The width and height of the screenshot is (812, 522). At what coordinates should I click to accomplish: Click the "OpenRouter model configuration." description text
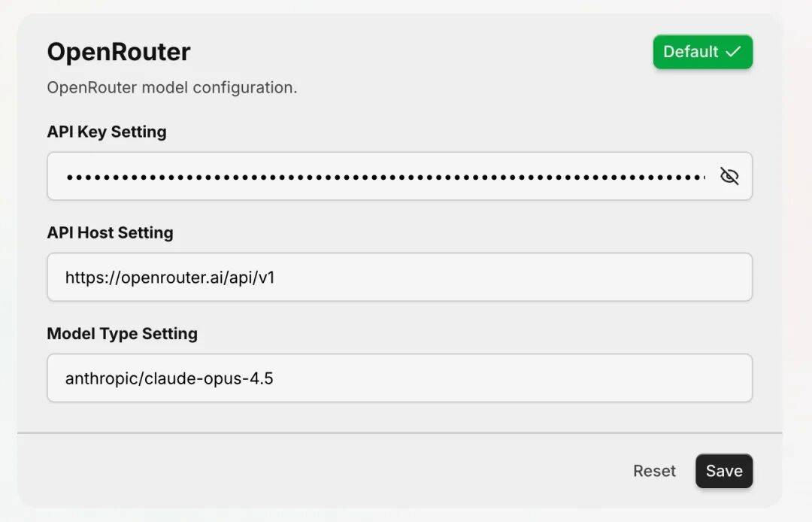172,87
